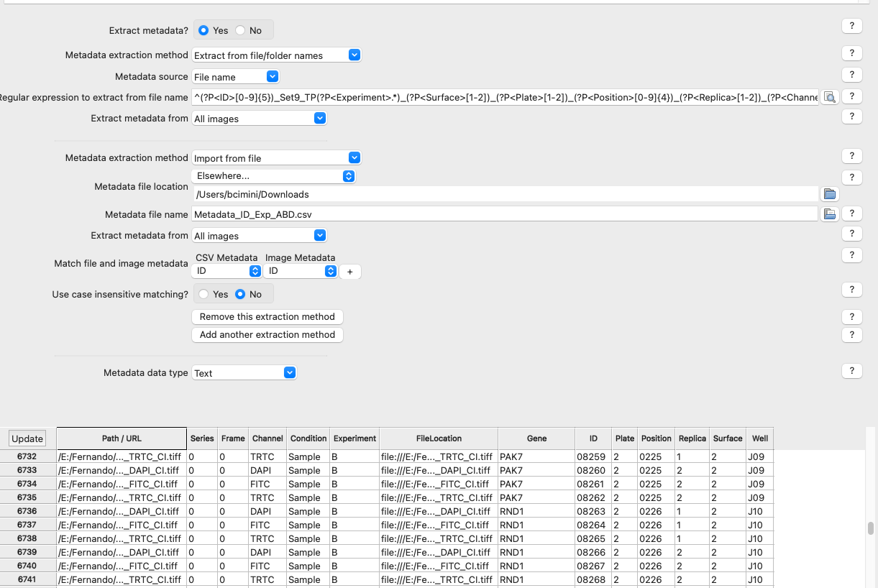Open help for Extract metadata?

pos(852,25)
